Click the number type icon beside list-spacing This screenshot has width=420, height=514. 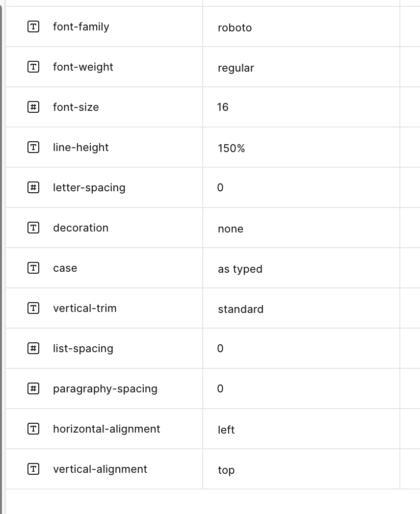33,348
